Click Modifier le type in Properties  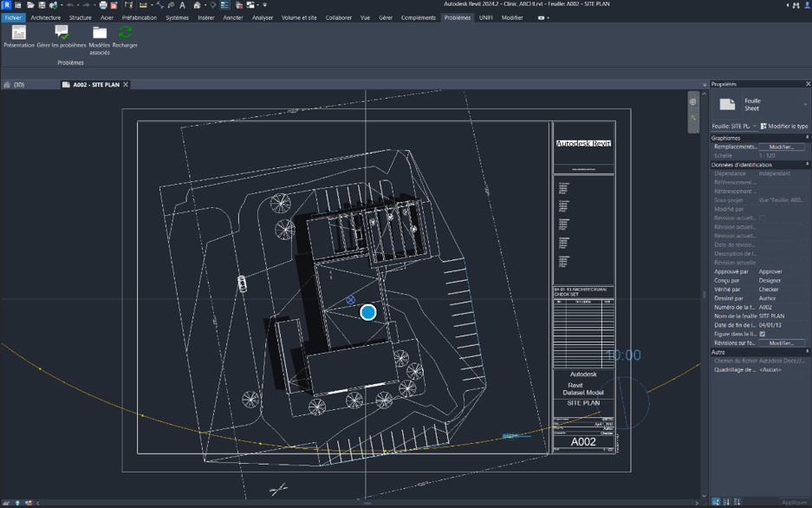point(786,126)
